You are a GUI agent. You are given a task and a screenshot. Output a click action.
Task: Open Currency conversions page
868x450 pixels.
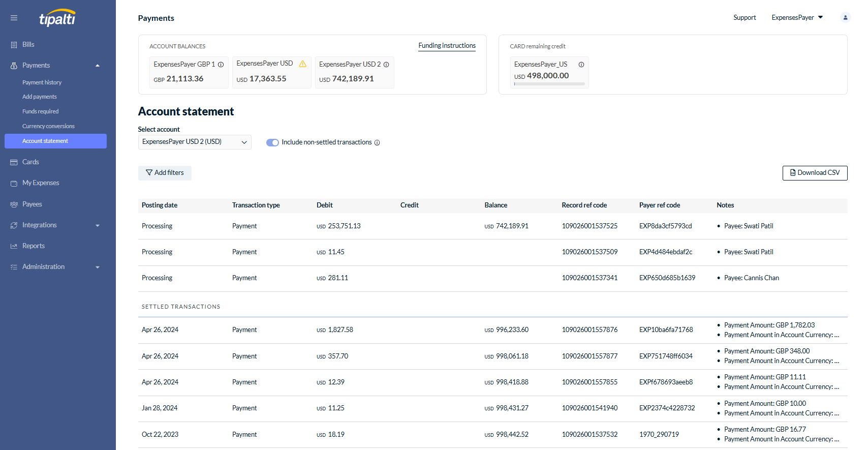48,126
